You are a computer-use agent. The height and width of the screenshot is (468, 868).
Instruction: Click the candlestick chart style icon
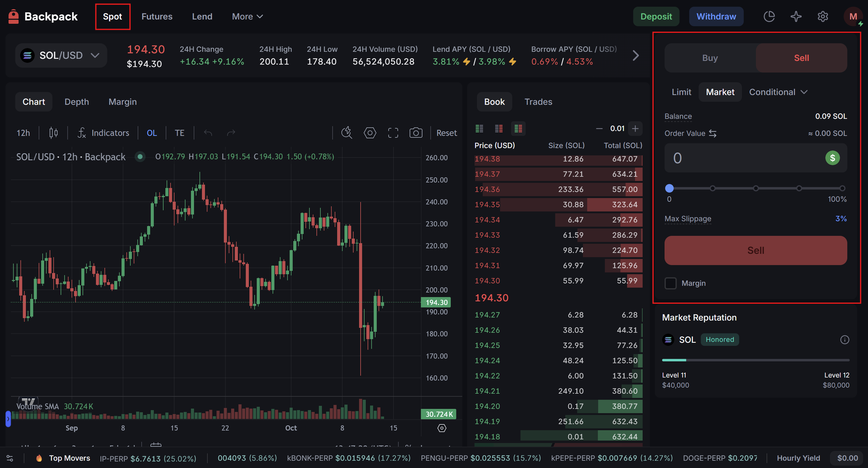(53, 133)
